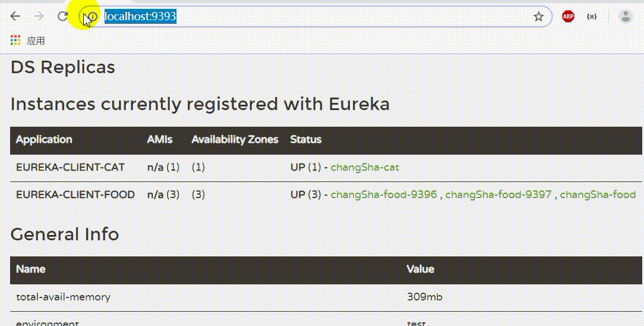Open the changSha-food-9396 instance link

coord(384,195)
